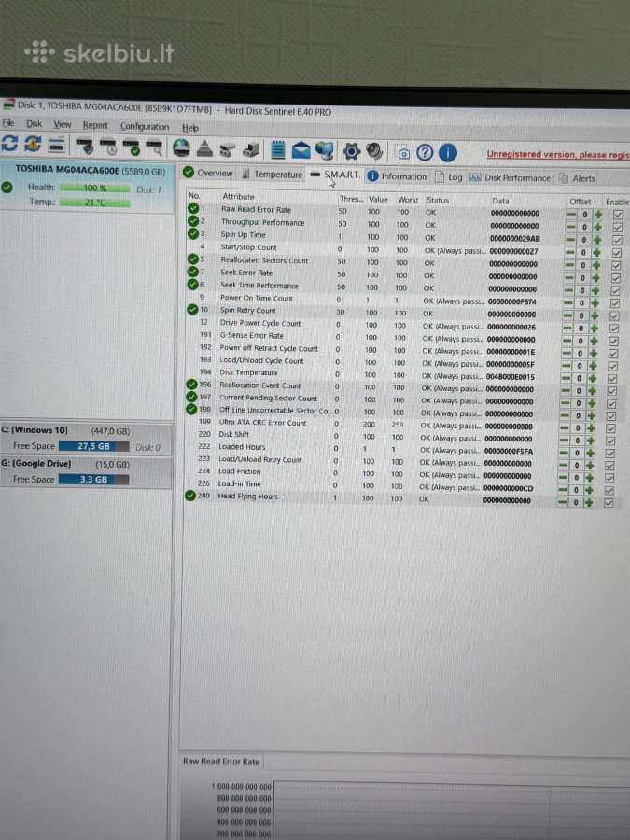Select the C: [Windows 10] drive entry

(x=86, y=439)
